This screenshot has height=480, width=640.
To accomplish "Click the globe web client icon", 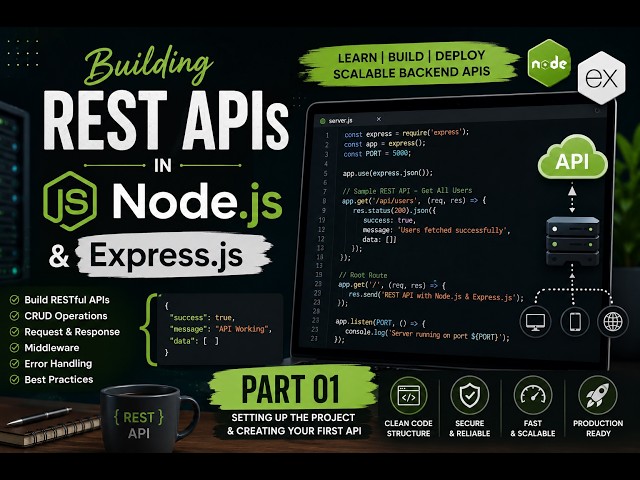I will pyautogui.click(x=613, y=322).
